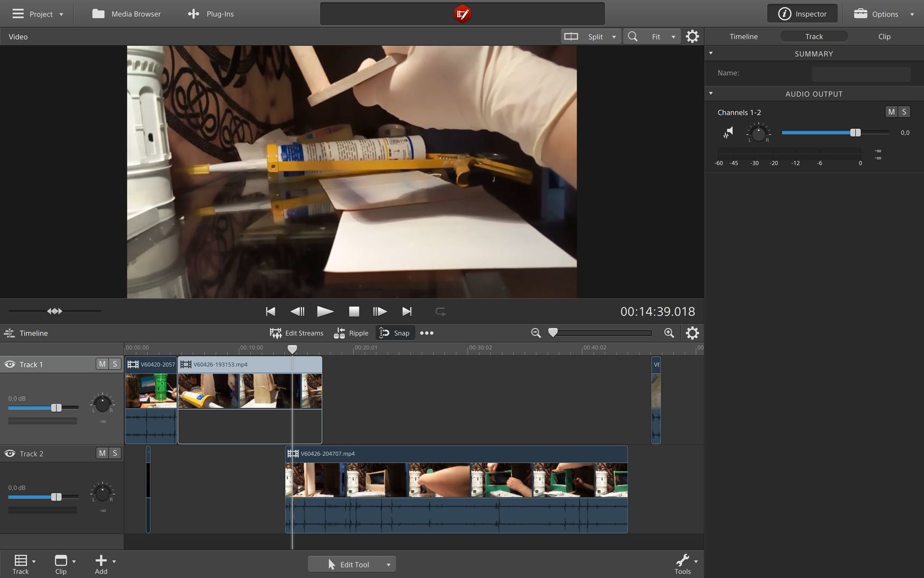Toggle Snap on the timeline
924x578 pixels.
click(x=395, y=333)
